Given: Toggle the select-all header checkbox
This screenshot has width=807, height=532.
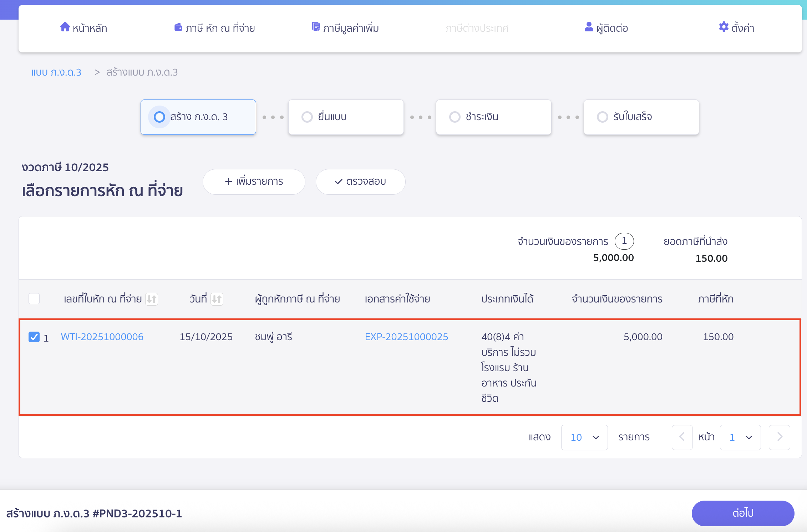Looking at the screenshot, I should [34, 298].
